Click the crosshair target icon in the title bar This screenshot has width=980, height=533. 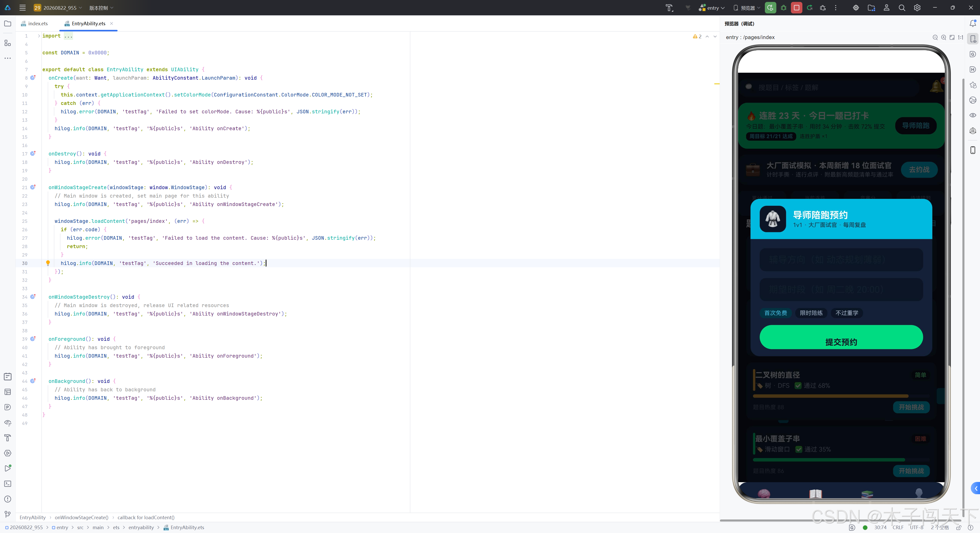[856, 8]
